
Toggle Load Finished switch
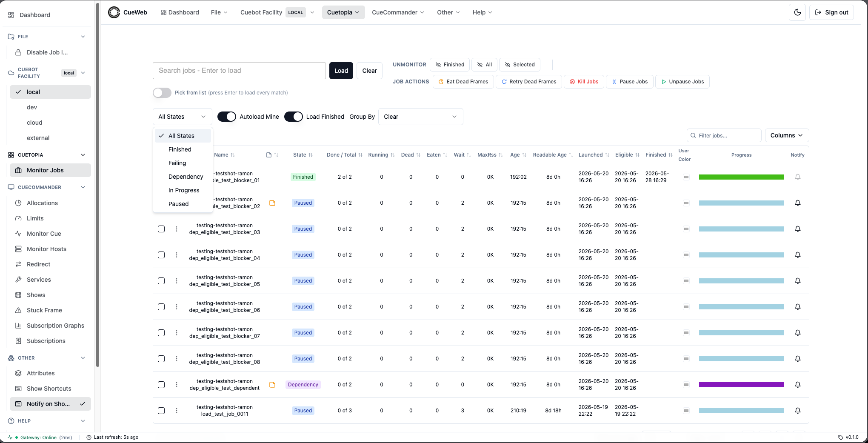click(294, 117)
